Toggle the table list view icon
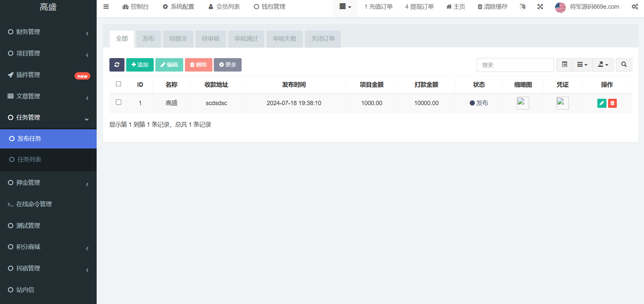This screenshot has height=304, width=644. pyautogui.click(x=564, y=64)
